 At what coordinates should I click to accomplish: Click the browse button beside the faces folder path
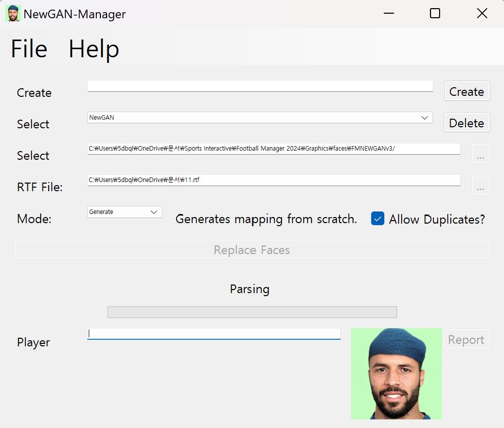(x=480, y=154)
